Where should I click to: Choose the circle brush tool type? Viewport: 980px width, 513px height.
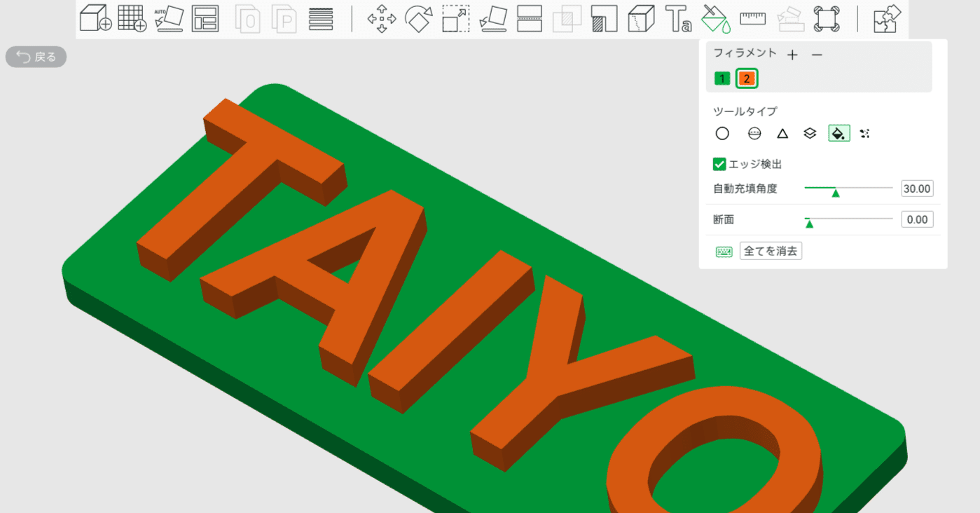[x=722, y=133]
